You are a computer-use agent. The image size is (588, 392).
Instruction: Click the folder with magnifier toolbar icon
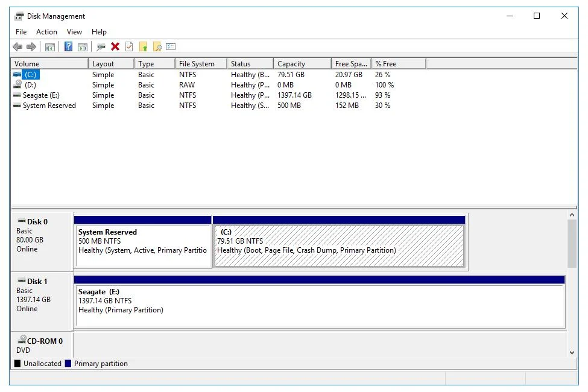(x=157, y=46)
